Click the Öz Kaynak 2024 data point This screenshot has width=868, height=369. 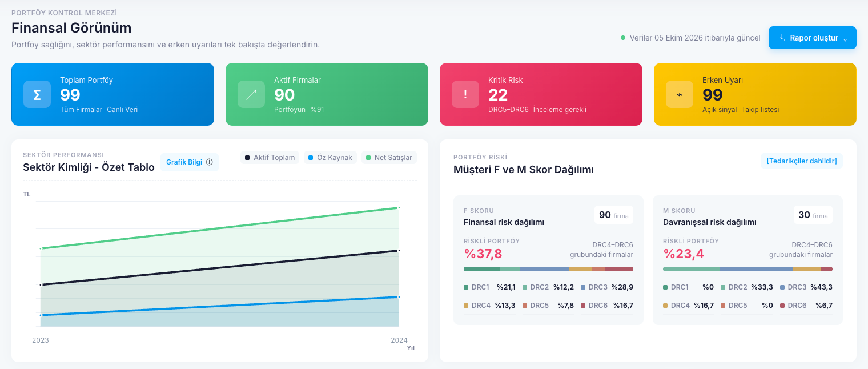399,297
